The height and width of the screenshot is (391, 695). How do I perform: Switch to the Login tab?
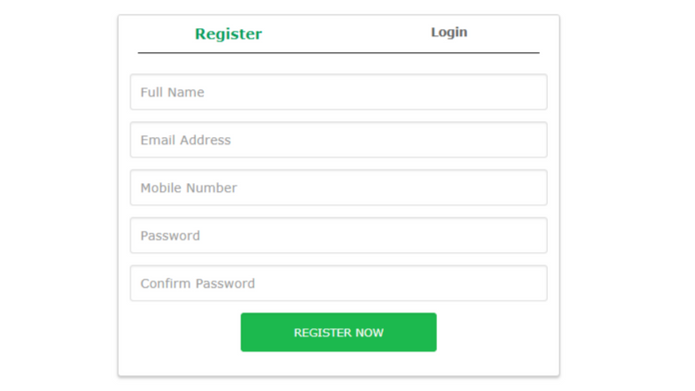(449, 32)
